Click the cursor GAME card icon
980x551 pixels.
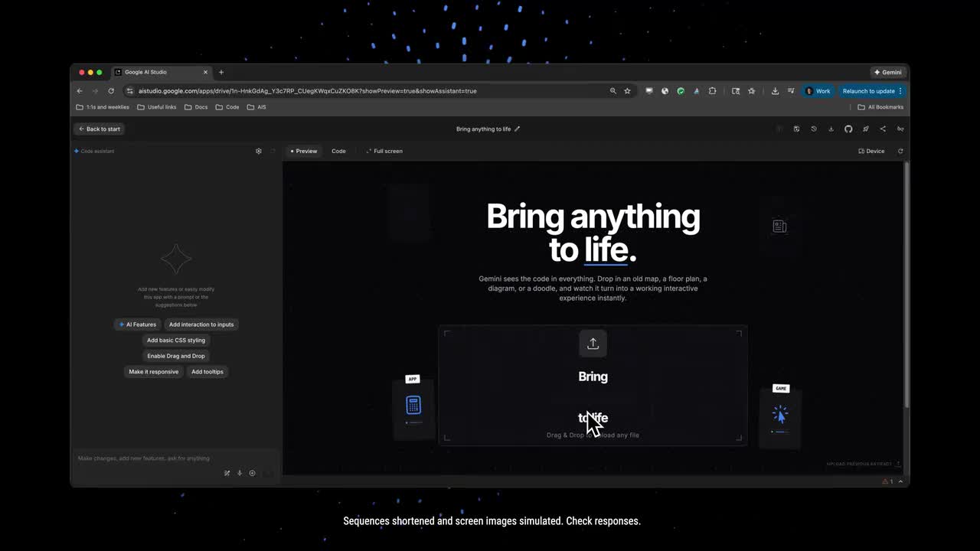(780, 414)
